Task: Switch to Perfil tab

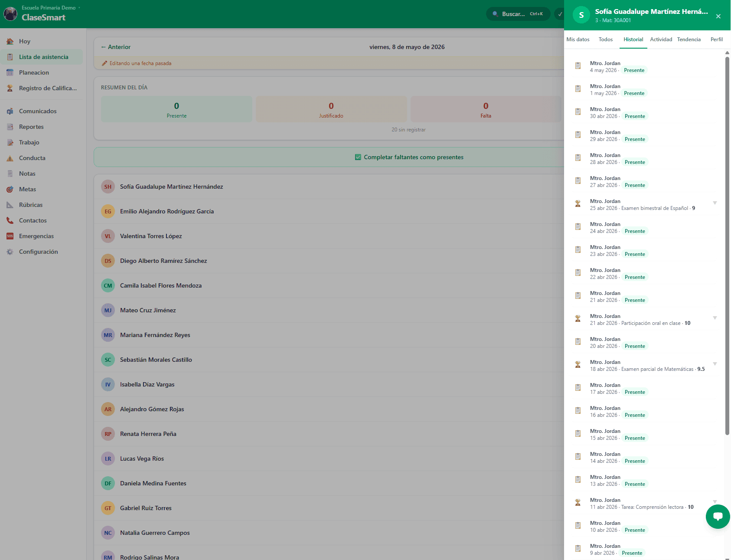Action: point(716,39)
